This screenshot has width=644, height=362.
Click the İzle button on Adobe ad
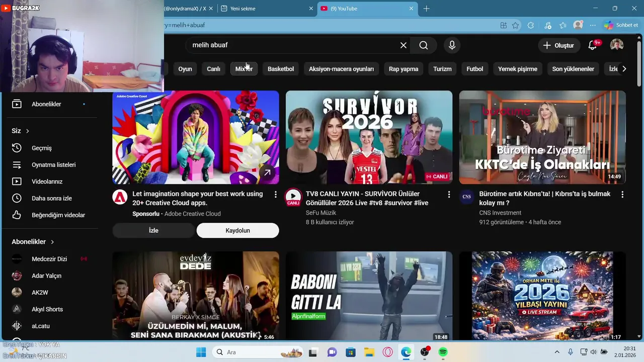tap(153, 230)
